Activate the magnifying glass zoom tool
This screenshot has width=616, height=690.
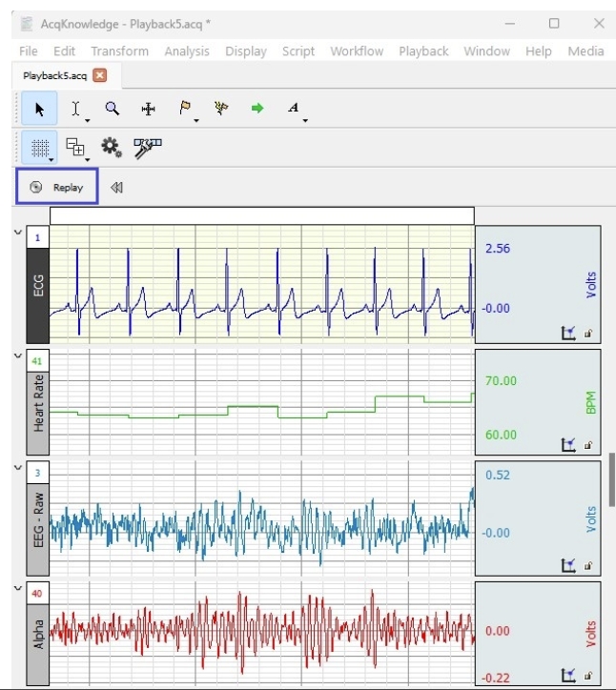click(113, 109)
